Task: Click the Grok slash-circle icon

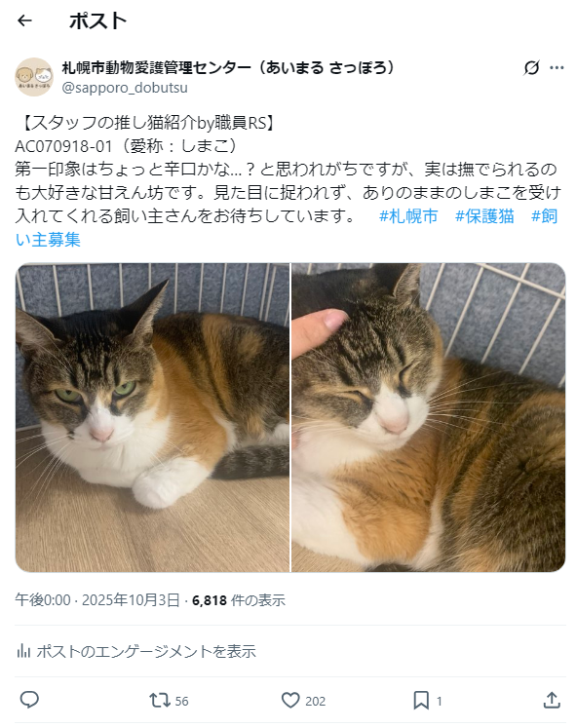Action: [531, 68]
